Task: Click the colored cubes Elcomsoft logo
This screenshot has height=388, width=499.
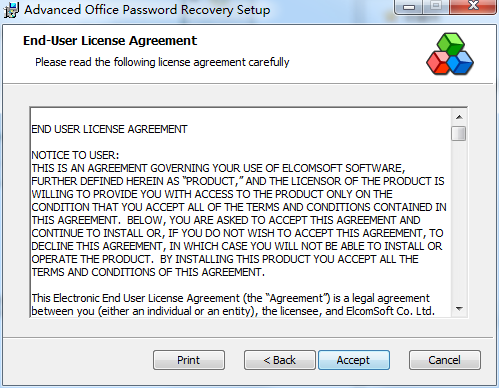Action: [x=450, y=54]
